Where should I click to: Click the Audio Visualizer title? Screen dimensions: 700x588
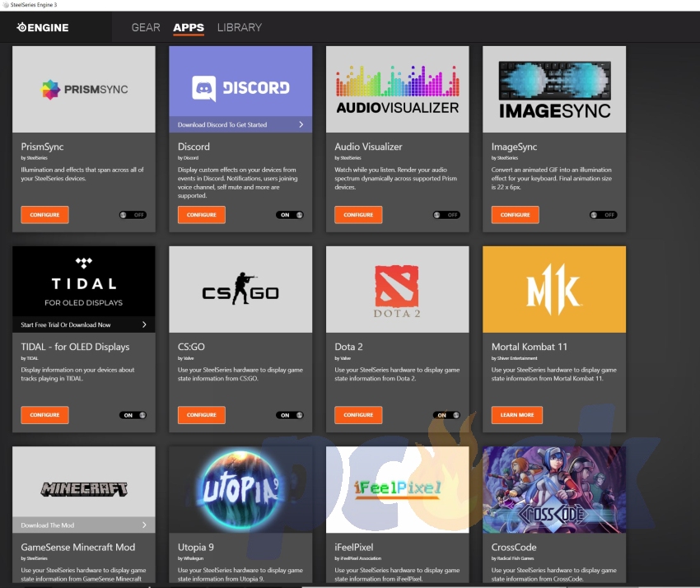pos(368,147)
